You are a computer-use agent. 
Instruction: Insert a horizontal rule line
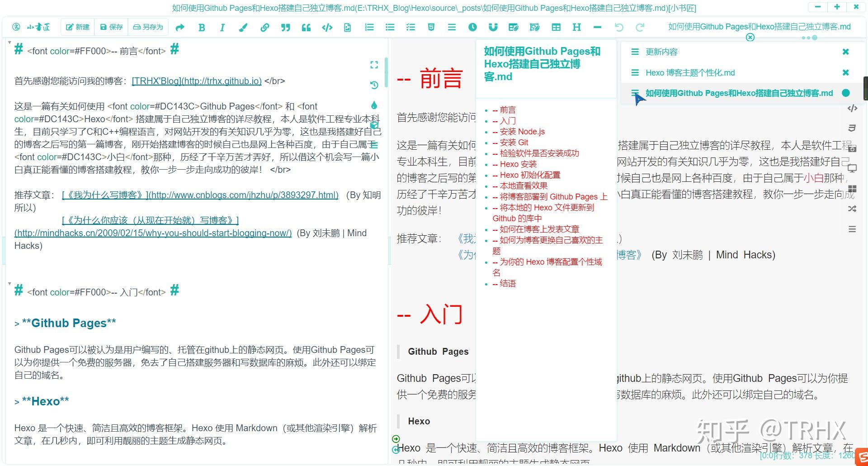tap(597, 28)
